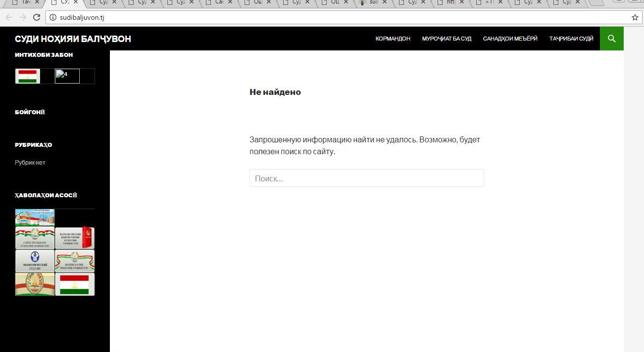Select the Tajik flag language icon
Screen dimensions: 644x352
pyautogui.click(x=28, y=76)
